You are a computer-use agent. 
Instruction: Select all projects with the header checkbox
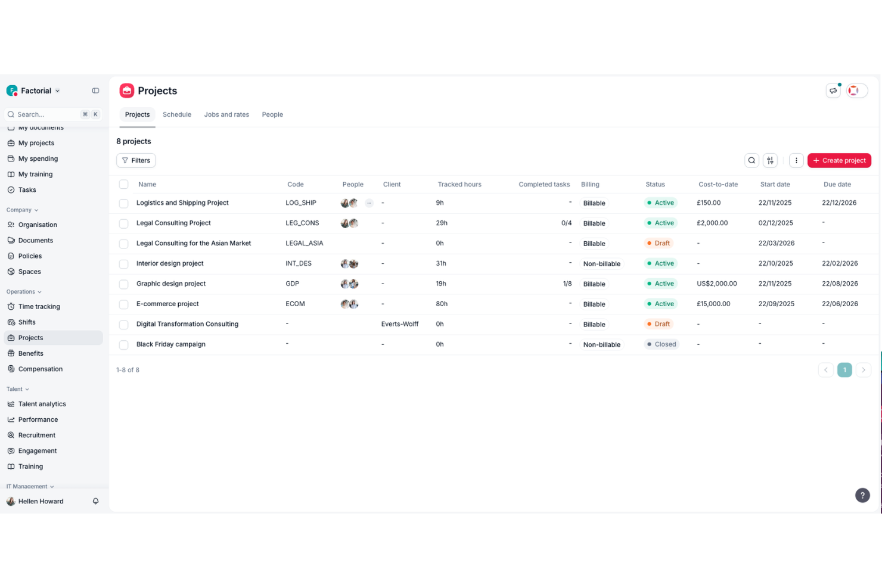tap(123, 184)
